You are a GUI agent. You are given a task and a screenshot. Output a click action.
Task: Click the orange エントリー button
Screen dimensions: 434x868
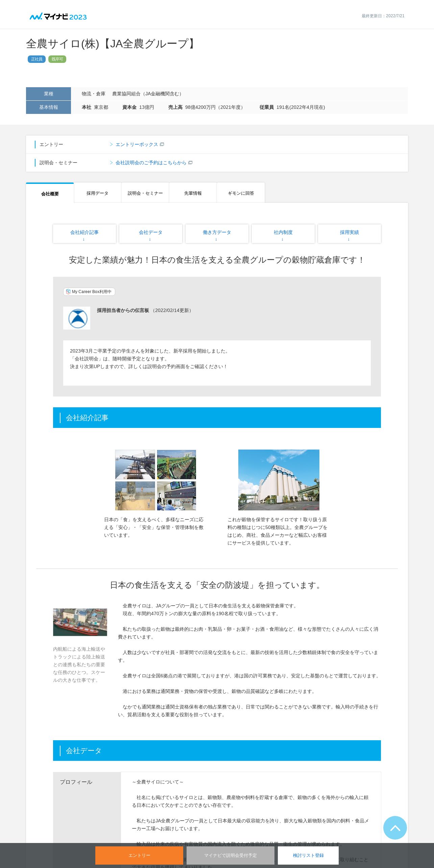tap(139, 855)
